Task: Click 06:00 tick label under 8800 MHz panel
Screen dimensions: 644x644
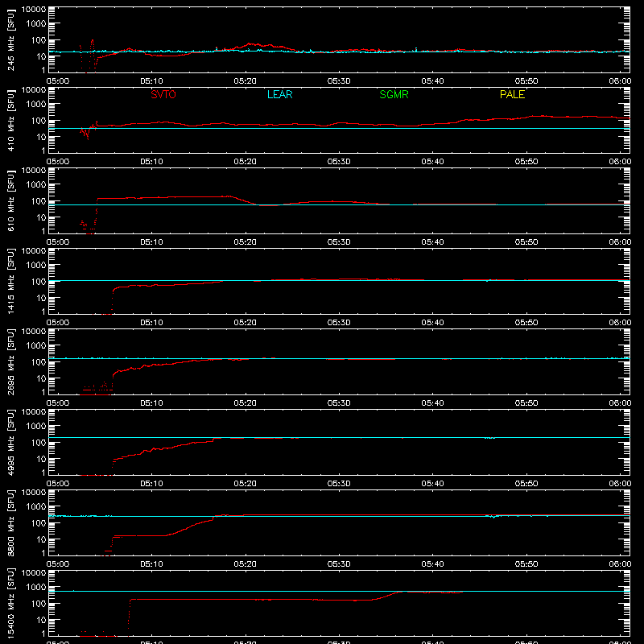Action: pyautogui.click(x=620, y=564)
